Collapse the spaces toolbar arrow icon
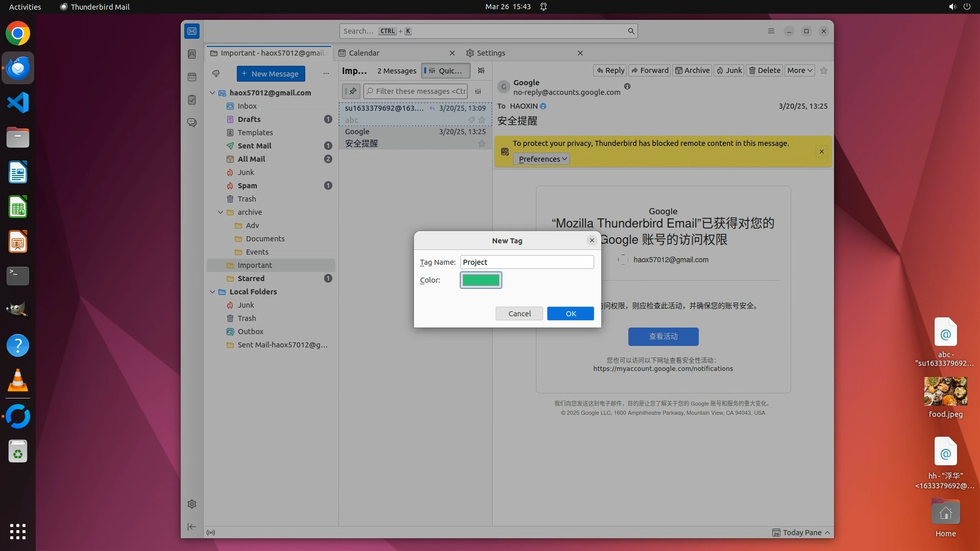Viewport: 980px width, 551px height. 192,527
